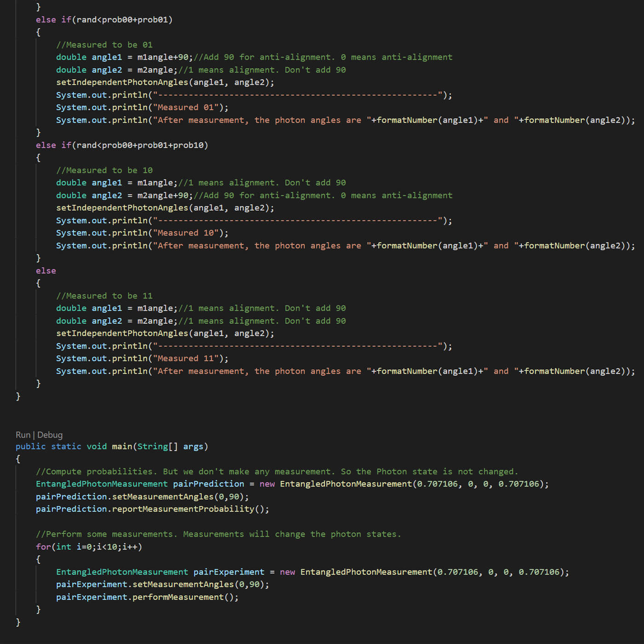Click 'else if(rand<prob00+prob01)' line
Viewport: 644px width, 644px height.
(104, 20)
